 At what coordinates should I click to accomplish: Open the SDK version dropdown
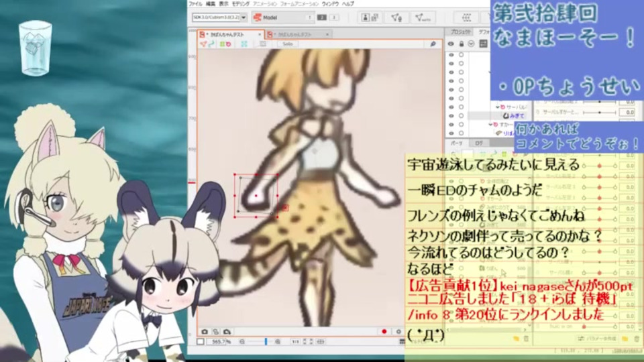pos(220,17)
